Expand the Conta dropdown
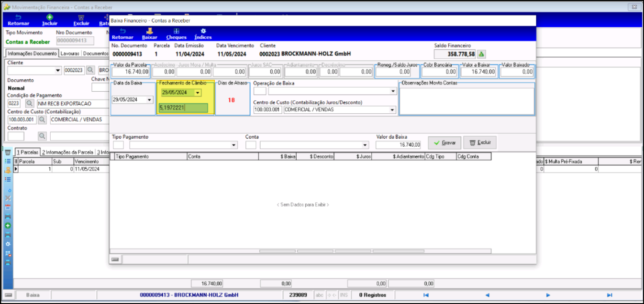 (366, 145)
